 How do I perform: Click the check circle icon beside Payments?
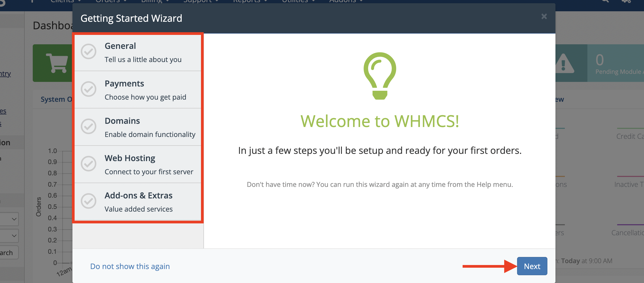click(89, 89)
